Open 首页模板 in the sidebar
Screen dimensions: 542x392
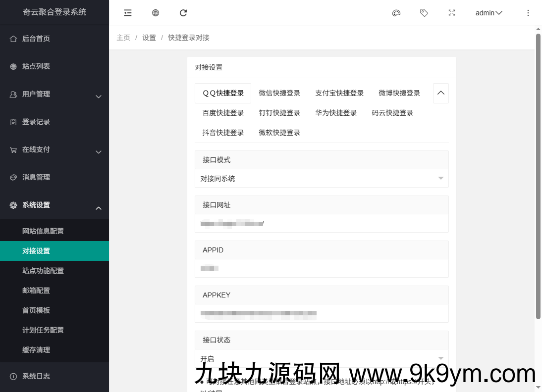tap(54, 310)
